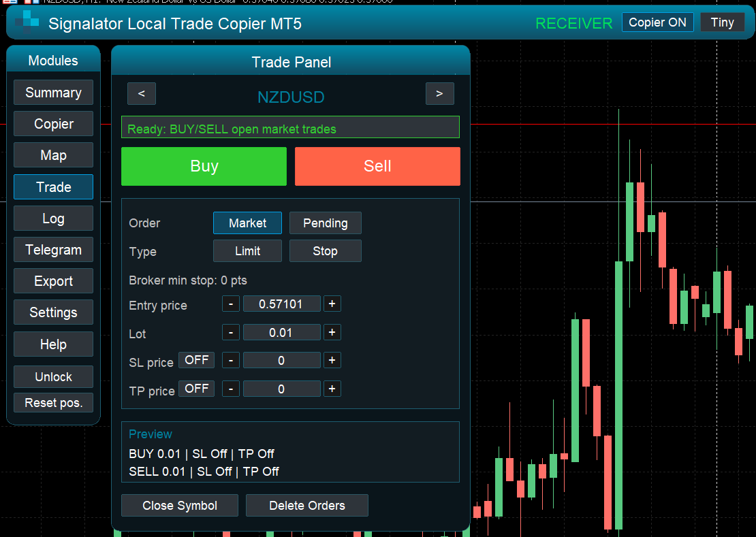Click the green Buy button
756x537 pixels.
pyautogui.click(x=204, y=166)
